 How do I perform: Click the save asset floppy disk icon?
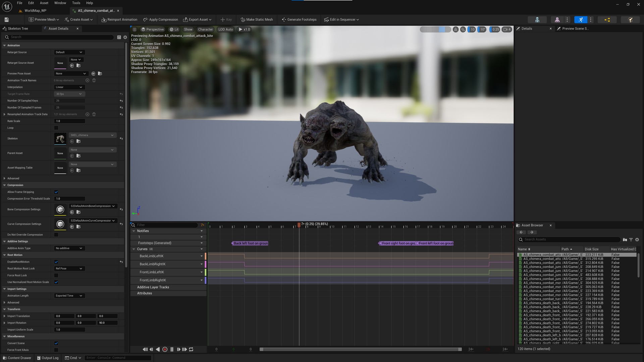click(x=6, y=19)
